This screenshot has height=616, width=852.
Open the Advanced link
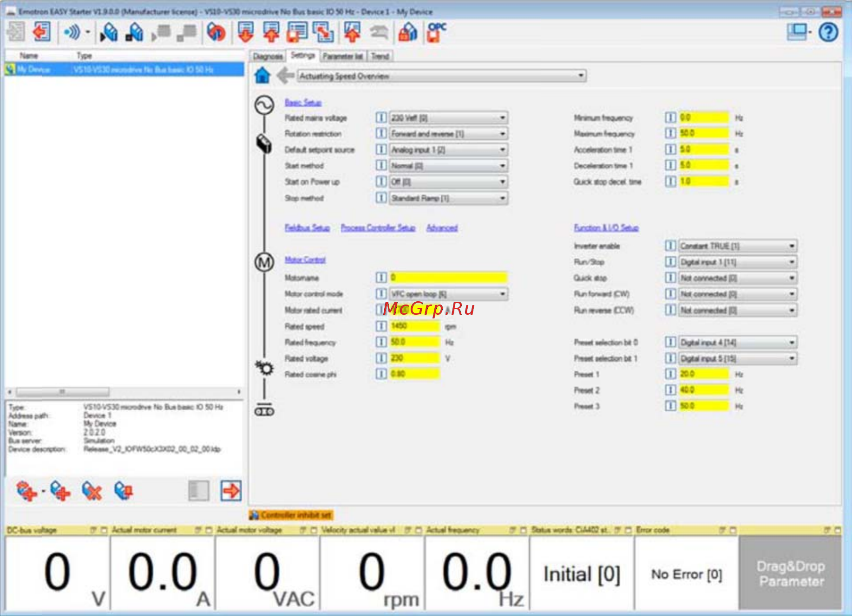[x=442, y=227]
